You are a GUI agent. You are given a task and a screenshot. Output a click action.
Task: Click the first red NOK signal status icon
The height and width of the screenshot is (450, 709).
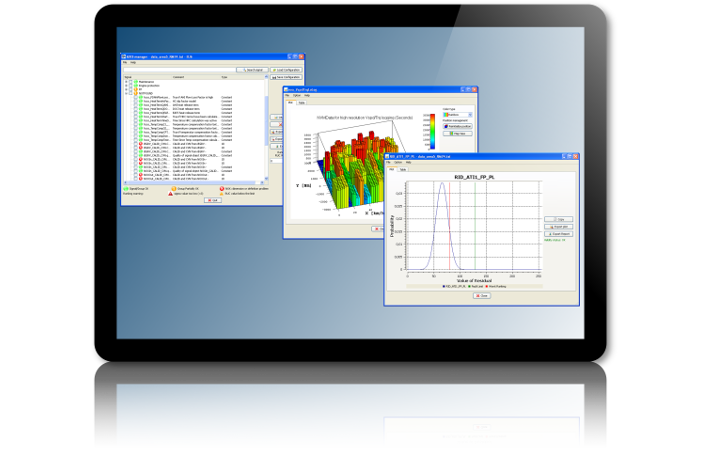[x=142, y=145]
